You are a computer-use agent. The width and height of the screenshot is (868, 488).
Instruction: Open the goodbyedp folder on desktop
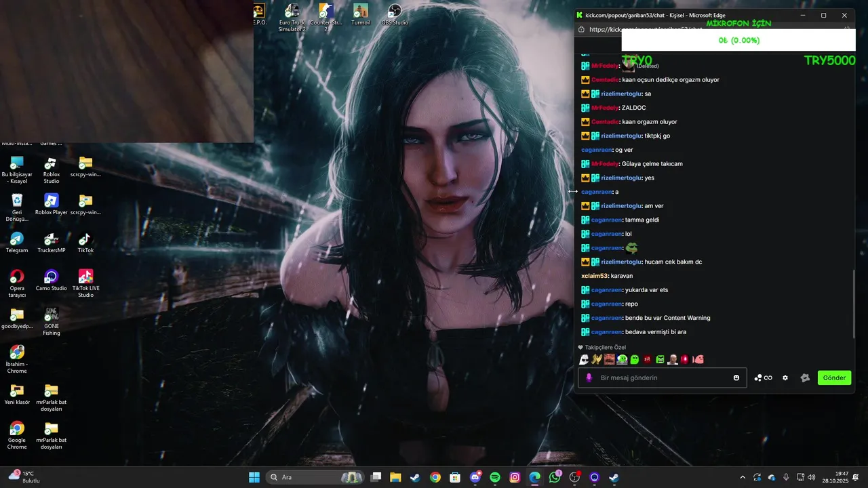coord(17,319)
